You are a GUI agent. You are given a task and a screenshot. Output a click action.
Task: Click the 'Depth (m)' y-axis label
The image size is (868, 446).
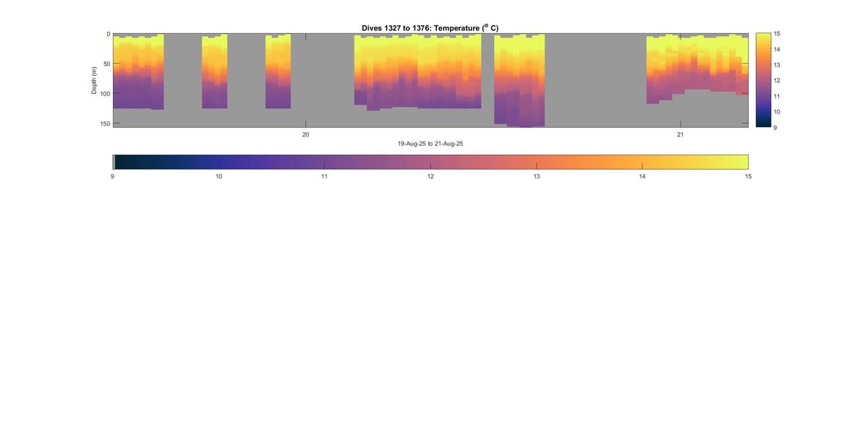(94, 80)
